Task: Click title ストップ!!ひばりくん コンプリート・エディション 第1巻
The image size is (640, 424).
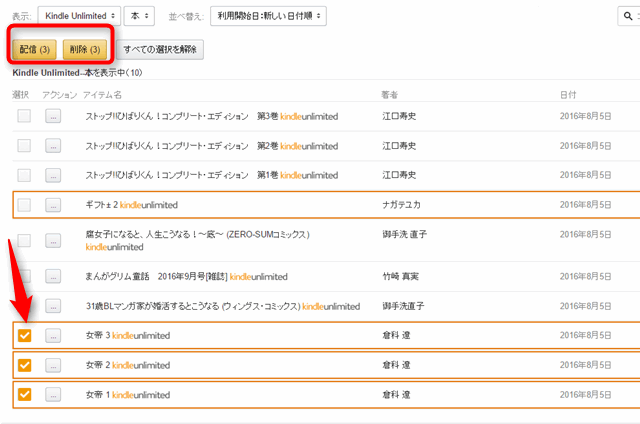Action: click(x=182, y=175)
